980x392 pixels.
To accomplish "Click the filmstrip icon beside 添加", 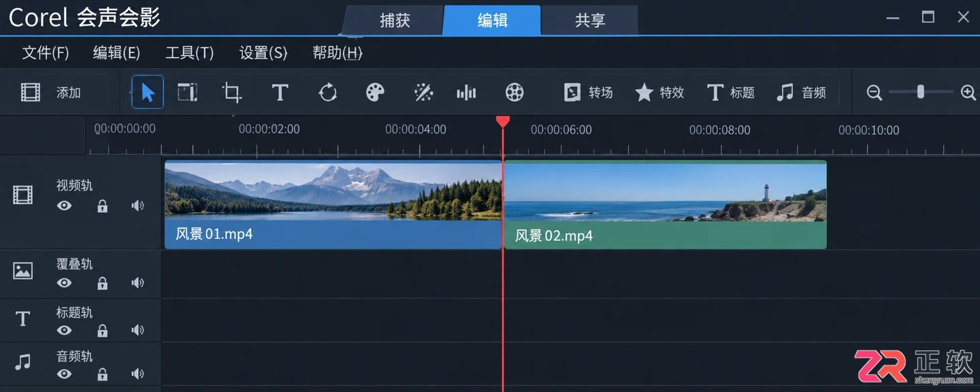I will point(31,93).
